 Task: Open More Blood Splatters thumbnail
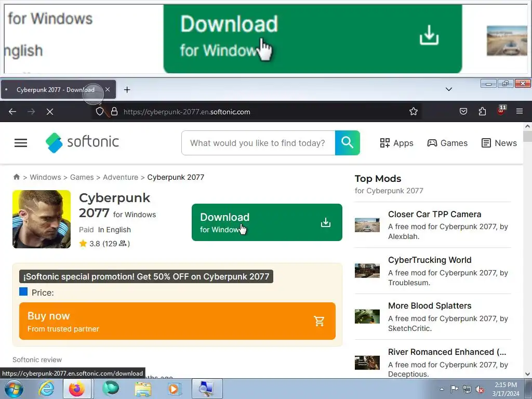367,316
